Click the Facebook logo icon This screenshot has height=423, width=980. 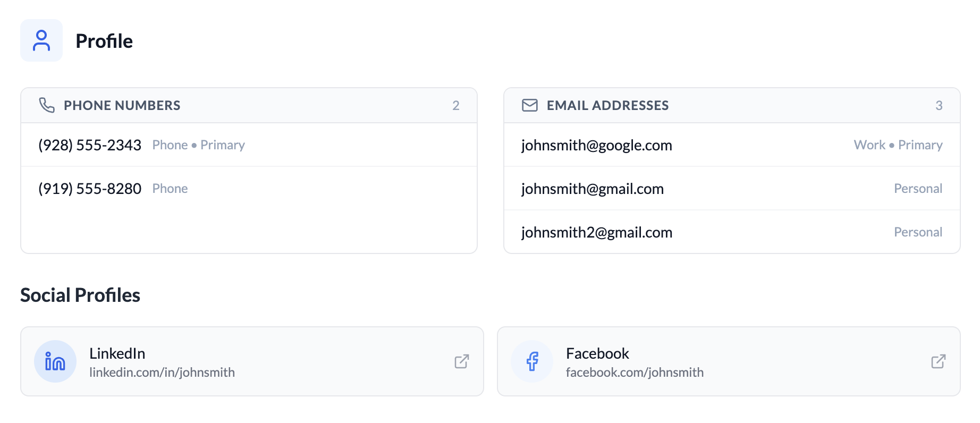tap(532, 361)
